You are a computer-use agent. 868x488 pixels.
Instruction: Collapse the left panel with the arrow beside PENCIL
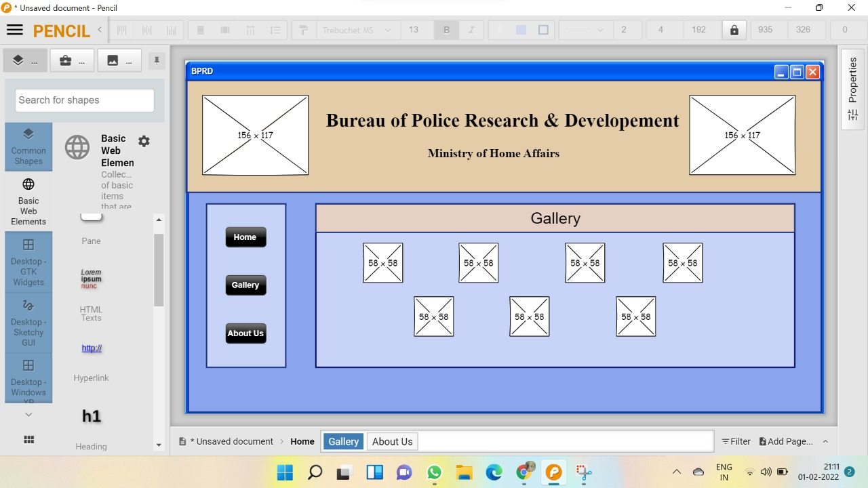100,30
